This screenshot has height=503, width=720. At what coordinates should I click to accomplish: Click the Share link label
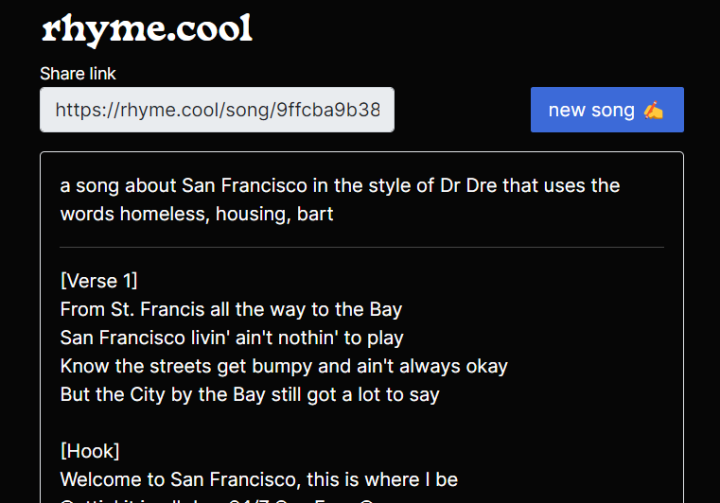78,73
